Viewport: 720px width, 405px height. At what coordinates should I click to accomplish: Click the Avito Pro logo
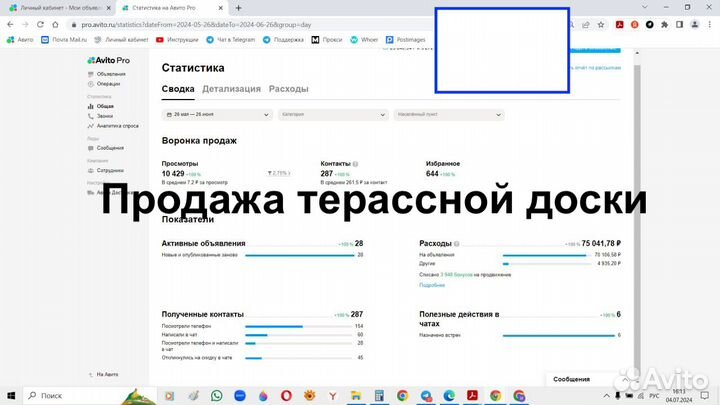[108, 60]
